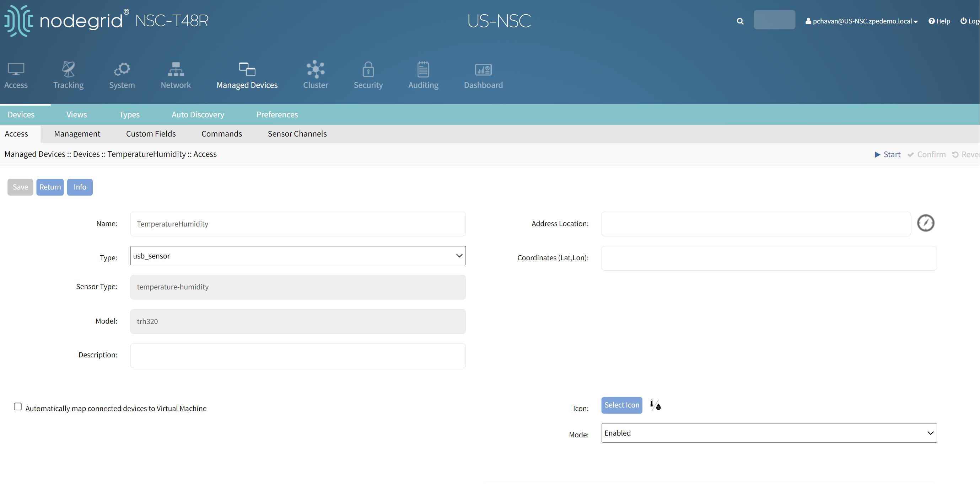This screenshot has width=980, height=490.
Task: Click the compass icon beside Address Location
Action: tap(926, 223)
